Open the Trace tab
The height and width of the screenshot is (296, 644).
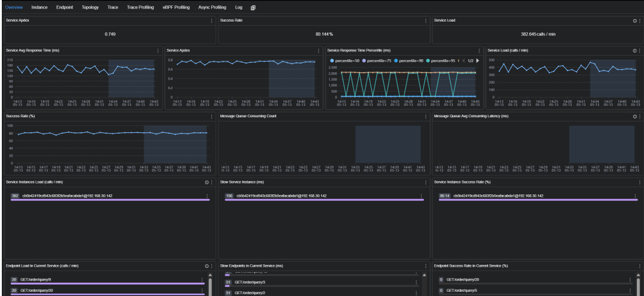pos(113,7)
